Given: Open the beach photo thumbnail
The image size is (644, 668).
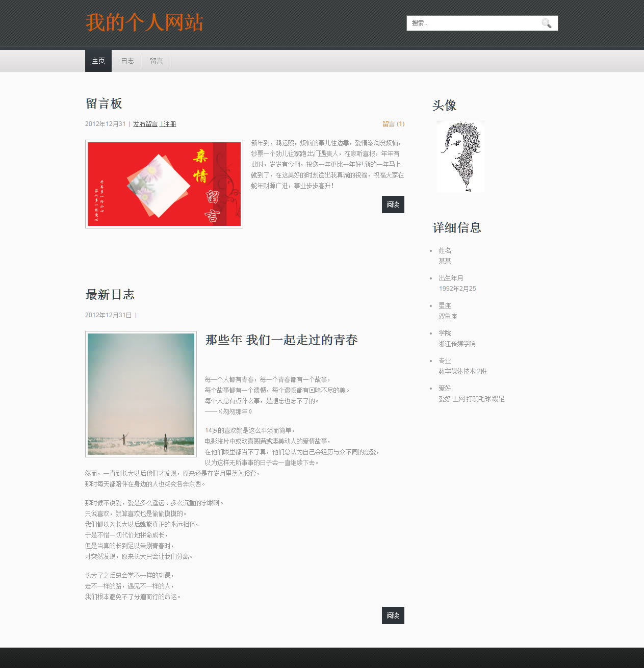Looking at the screenshot, I should click(x=141, y=394).
